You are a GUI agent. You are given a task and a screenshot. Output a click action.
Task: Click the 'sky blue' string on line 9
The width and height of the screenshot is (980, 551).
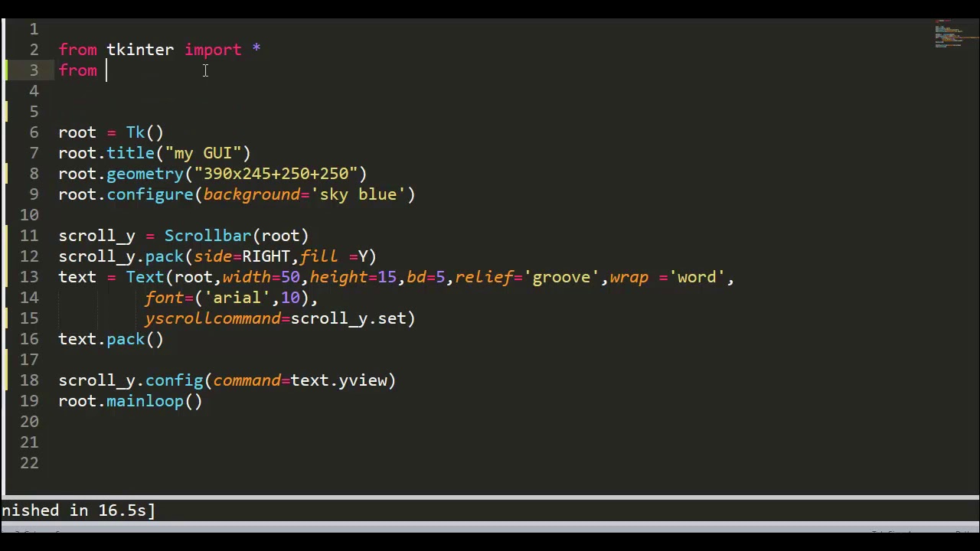coord(358,194)
